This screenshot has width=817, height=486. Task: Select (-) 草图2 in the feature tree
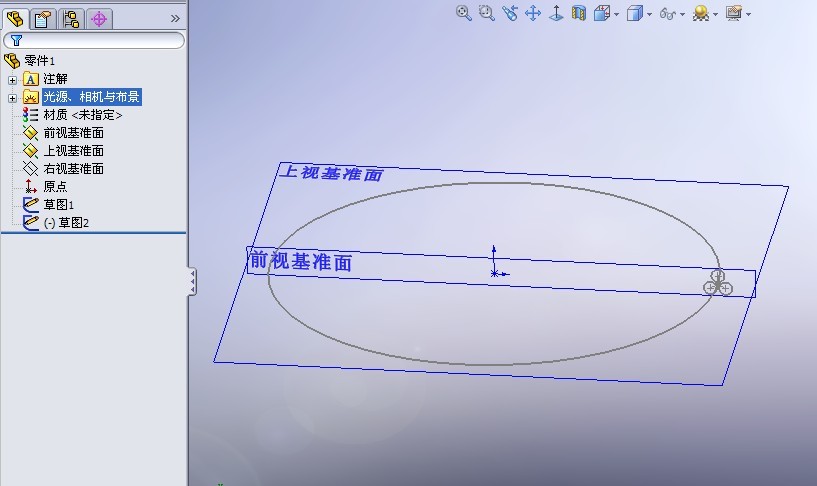pyautogui.click(x=66, y=223)
